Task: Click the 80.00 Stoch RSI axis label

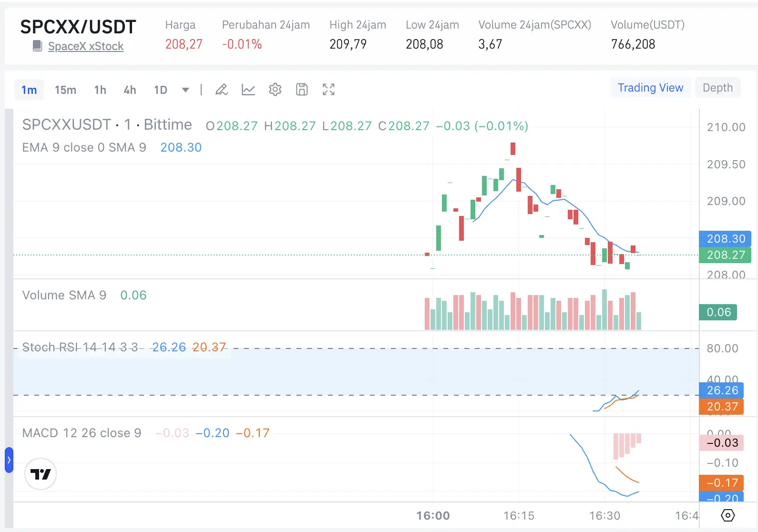Action: coord(723,348)
